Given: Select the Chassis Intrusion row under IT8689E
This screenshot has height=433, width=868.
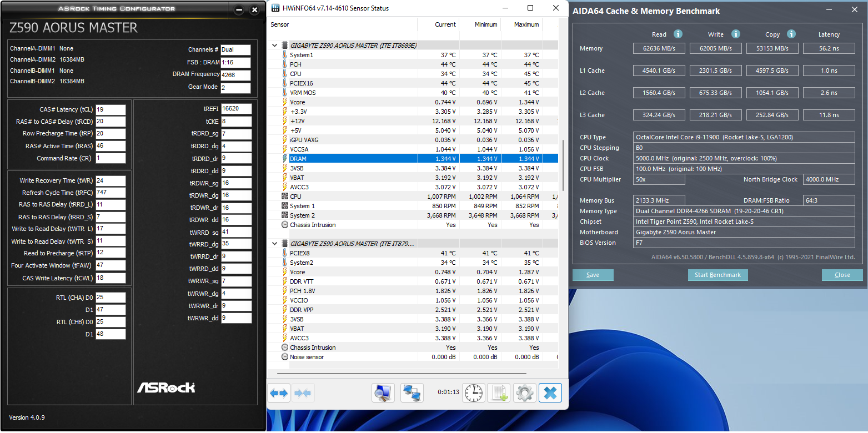Looking at the screenshot, I should click(x=413, y=225).
